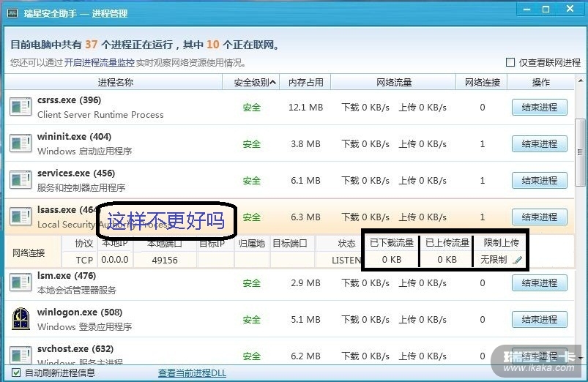Click the title bar process manager icon

pos(12,13)
